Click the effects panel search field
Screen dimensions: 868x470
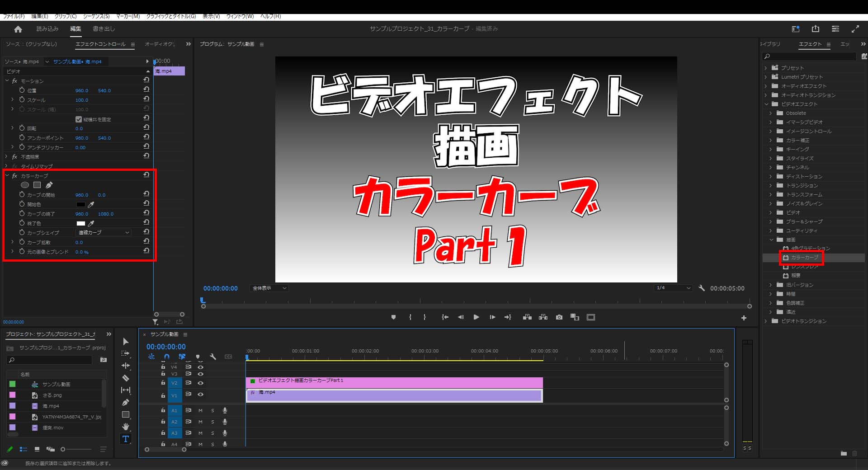810,56
